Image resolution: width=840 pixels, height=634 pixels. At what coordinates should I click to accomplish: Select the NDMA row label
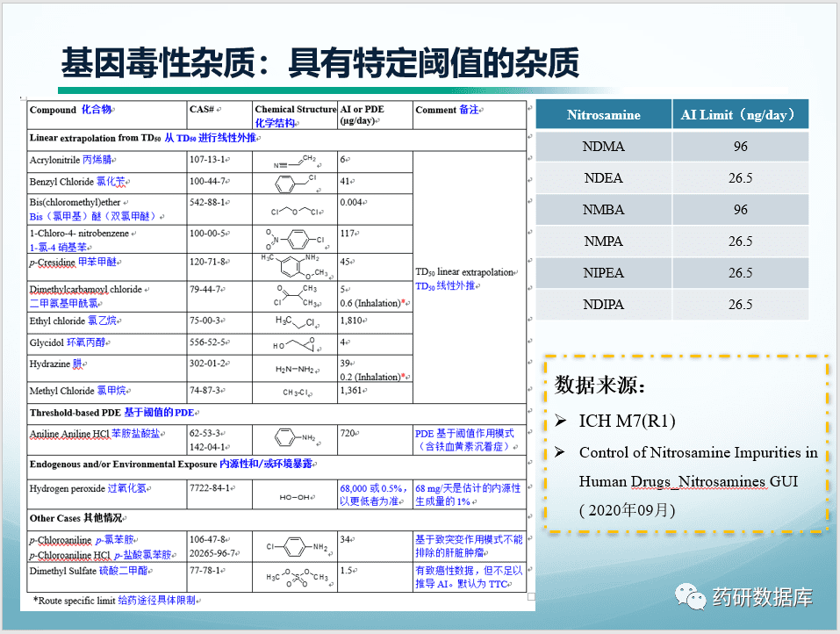tap(604, 147)
